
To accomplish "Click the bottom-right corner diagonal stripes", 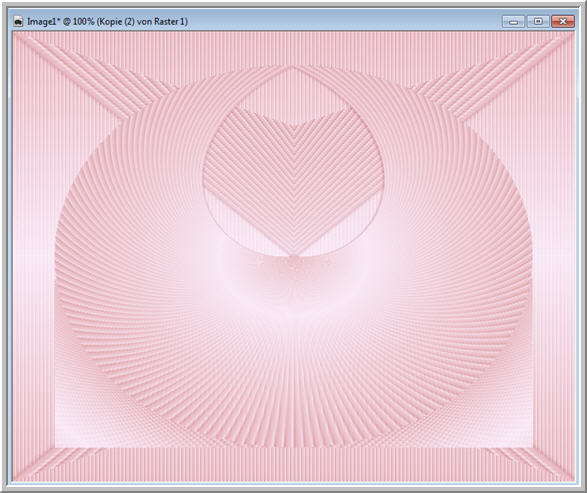I will click(x=535, y=463).
